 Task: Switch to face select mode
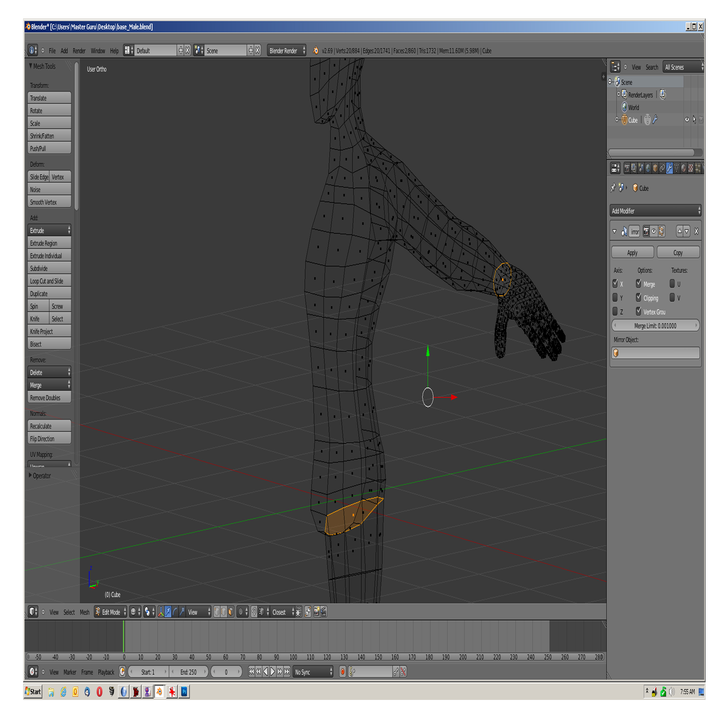point(231,612)
